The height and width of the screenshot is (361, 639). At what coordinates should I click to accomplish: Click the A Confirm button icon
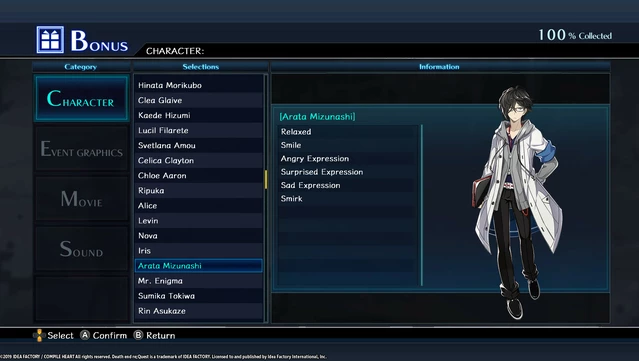click(x=85, y=335)
